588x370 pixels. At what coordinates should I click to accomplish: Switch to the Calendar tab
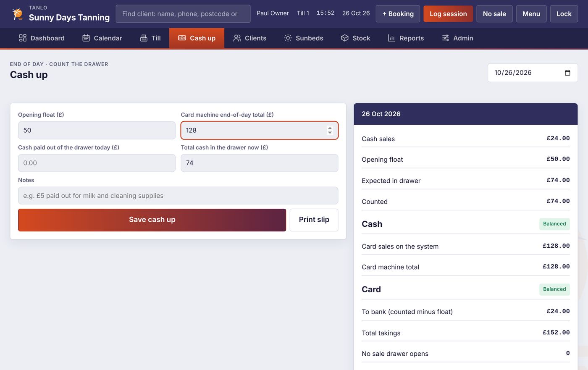(x=102, y=38)
